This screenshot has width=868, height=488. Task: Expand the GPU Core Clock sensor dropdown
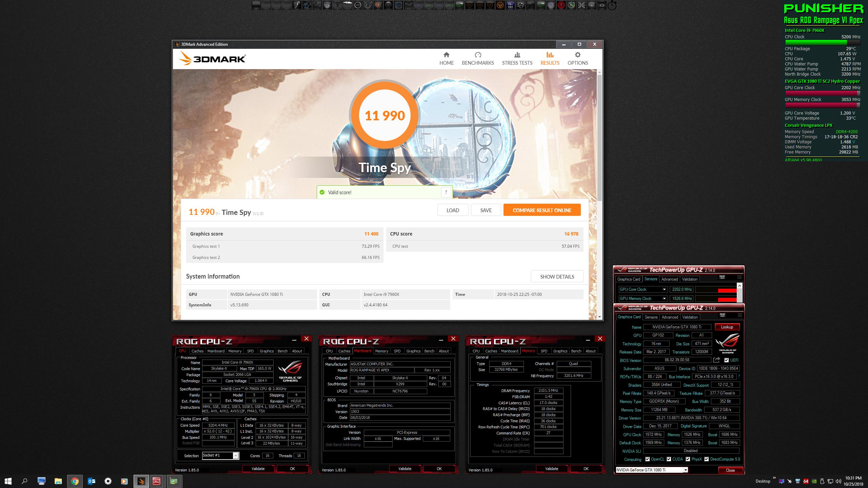pos(664,289)
